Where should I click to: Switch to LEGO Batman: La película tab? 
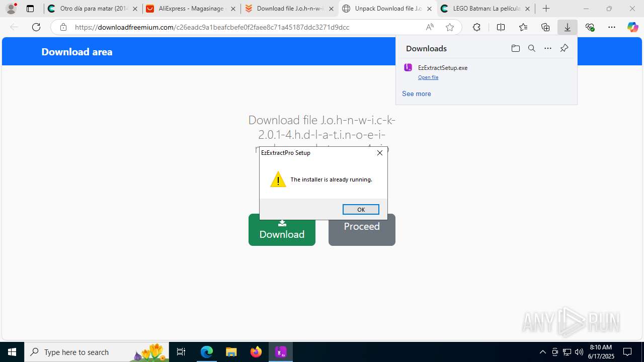point(485,9)
